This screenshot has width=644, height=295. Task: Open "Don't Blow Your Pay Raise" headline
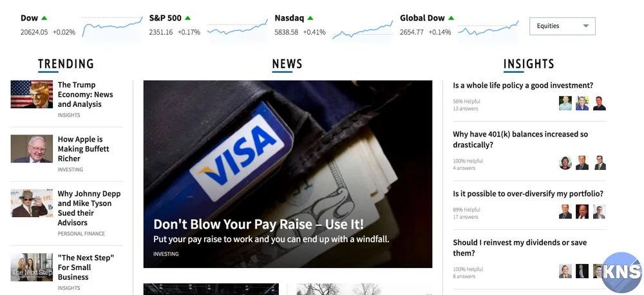pyautogui.click(x=258, y=224)
